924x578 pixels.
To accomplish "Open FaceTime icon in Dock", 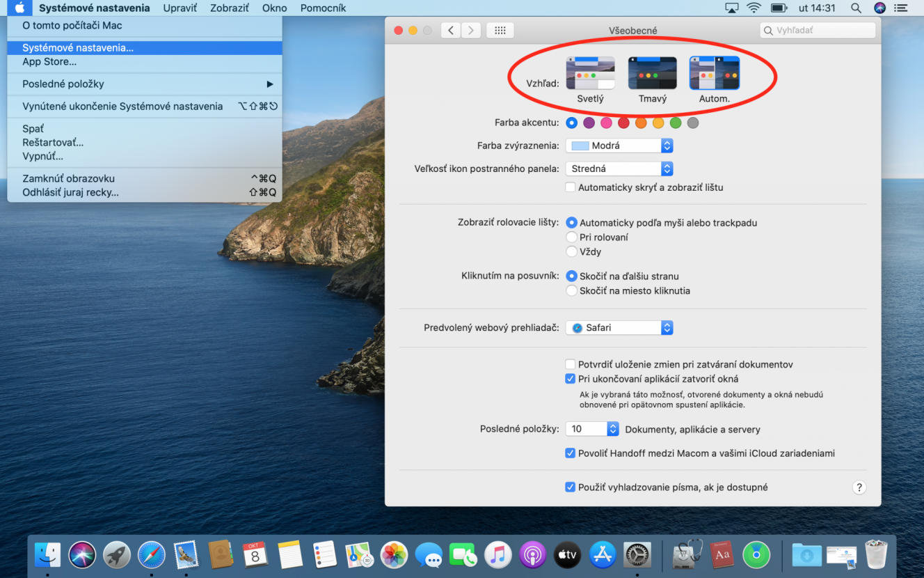I will [x=463, y=555].
